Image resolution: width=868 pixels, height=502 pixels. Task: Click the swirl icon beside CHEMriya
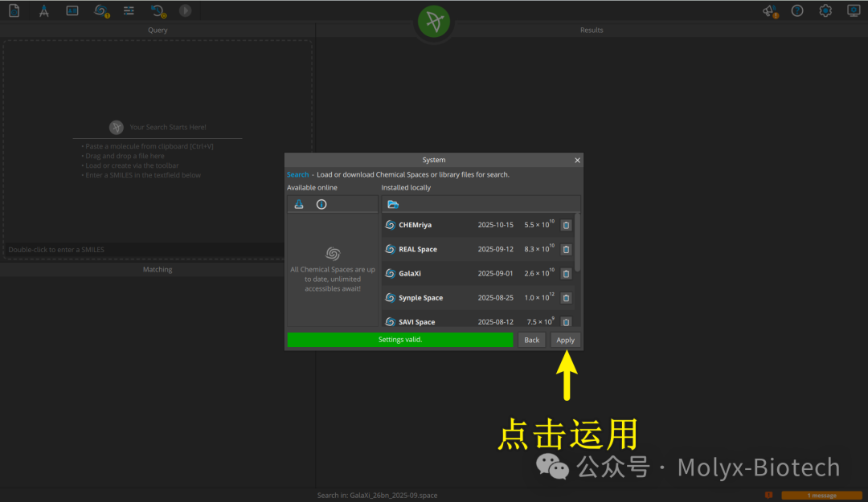(x=391, y=225)
